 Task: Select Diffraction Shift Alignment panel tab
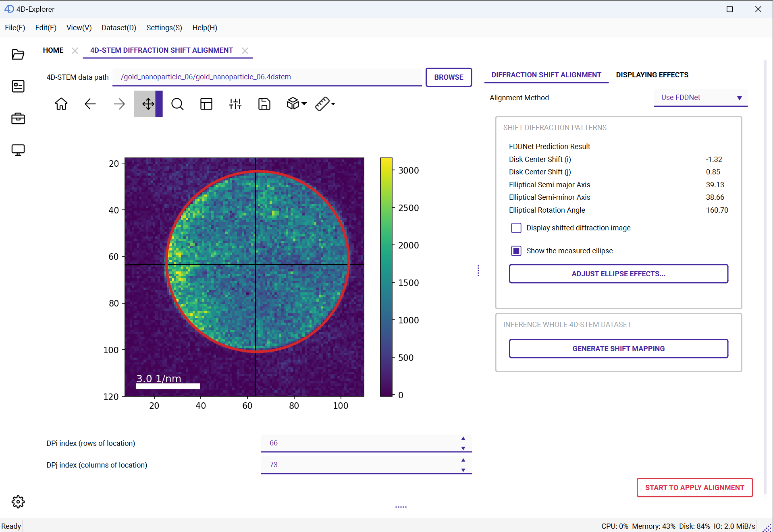coord(546,75)
